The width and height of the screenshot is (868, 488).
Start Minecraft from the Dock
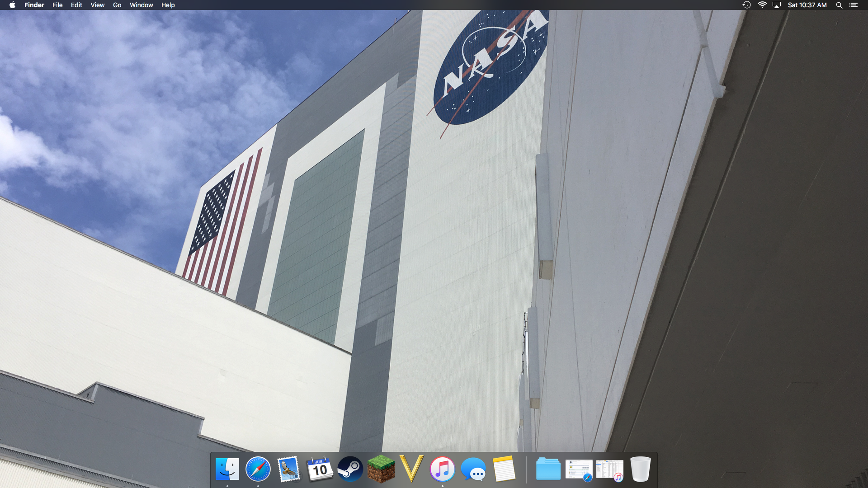click(x=381, y=469)
